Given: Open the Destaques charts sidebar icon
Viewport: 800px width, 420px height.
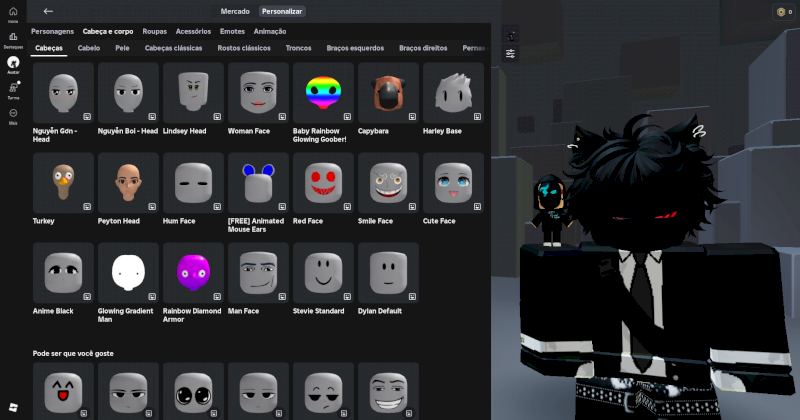Looking at the screenshot, I should [x=13, y=39].
